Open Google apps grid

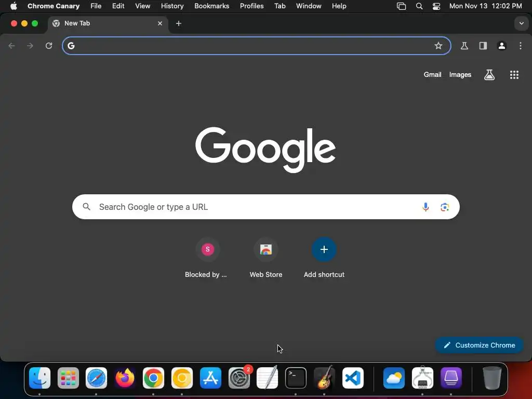[514, 75]
